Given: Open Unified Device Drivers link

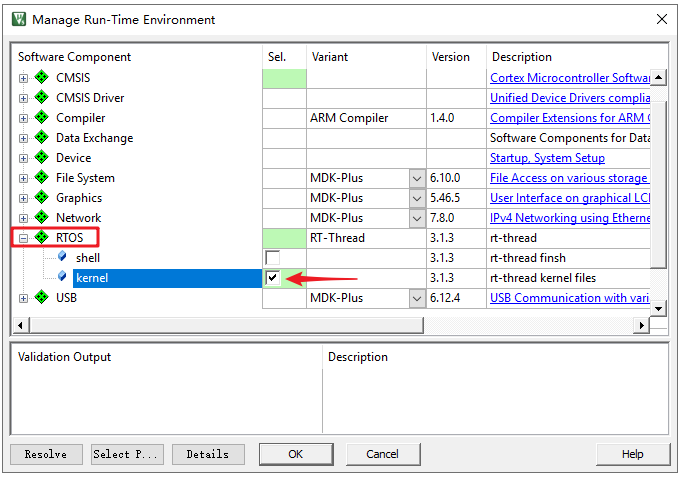Looking at the screenshot, I should tap(570, 98).
